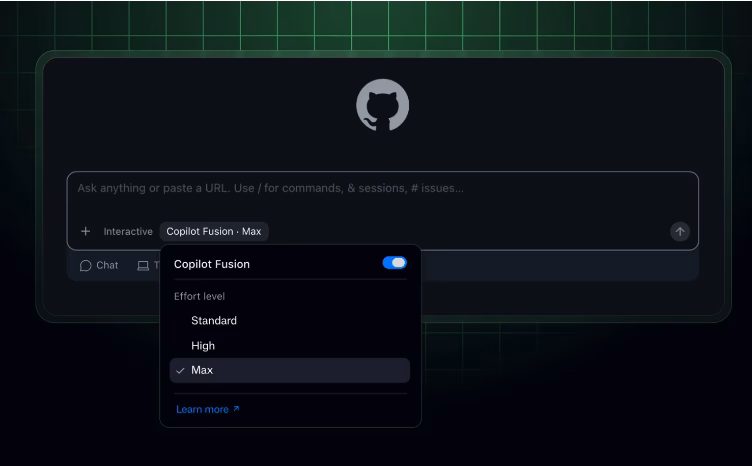Choose the High effort level
The height and width of the screenshot is (466, 752).
click(290, 346)
